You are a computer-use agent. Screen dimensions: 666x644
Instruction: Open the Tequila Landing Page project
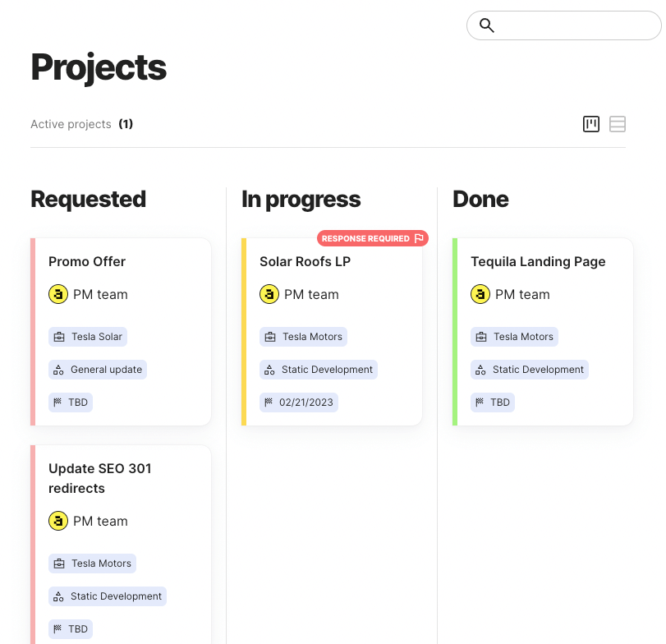tap(543, 332)
